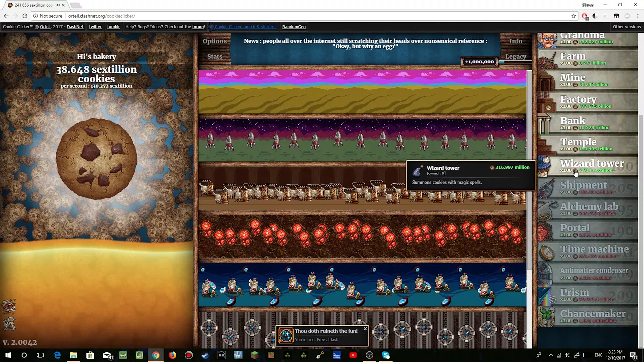Select the Portal store item
Image resolution: width=644 pixels, height=362 pixels.
(x=588, y=231)
